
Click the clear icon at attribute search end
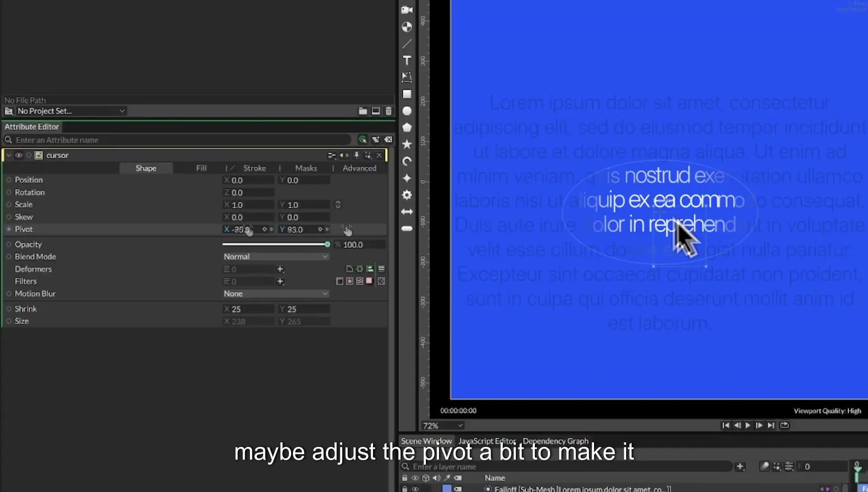[x=388, y=140]
